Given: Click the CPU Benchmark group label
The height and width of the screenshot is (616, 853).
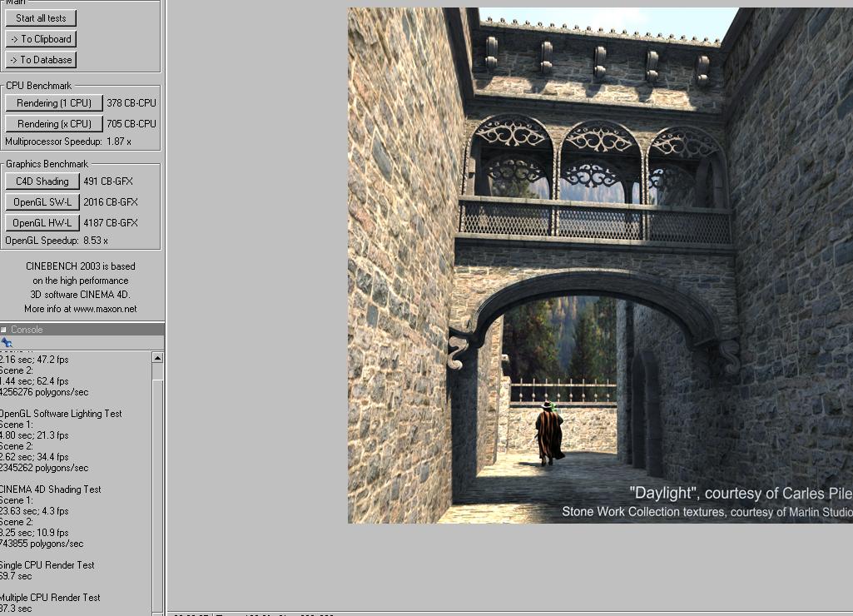Looking at the screenshot, I should point(38,86).
